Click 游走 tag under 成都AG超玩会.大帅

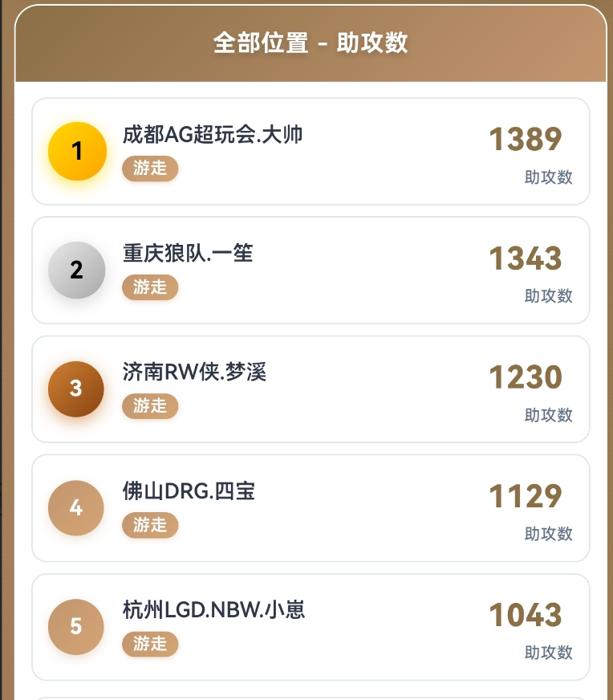click(150, 169)
